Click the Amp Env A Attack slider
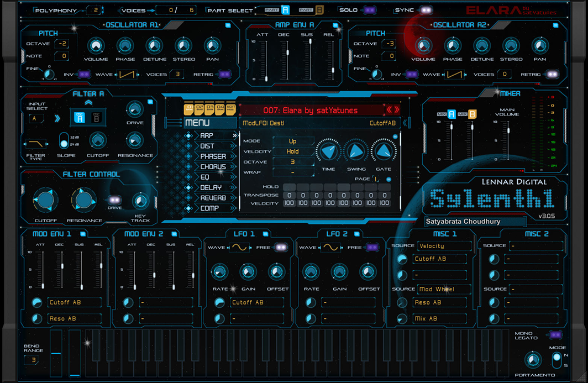 266,60
